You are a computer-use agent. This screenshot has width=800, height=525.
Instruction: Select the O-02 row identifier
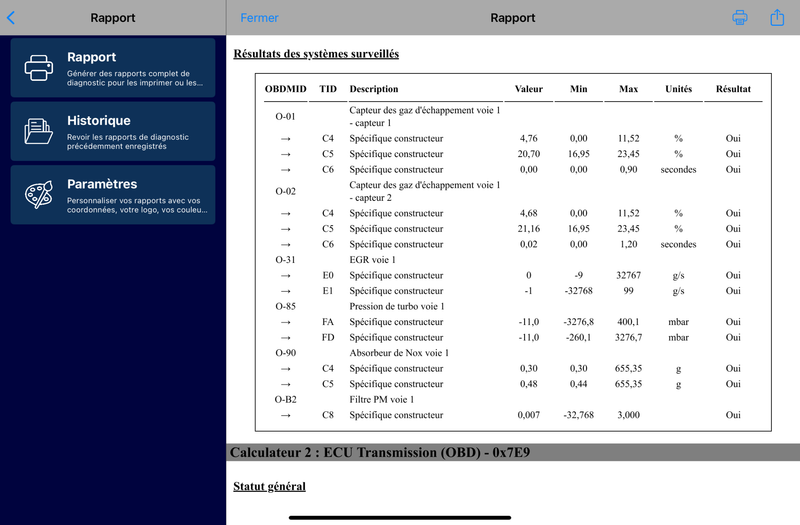286,191
